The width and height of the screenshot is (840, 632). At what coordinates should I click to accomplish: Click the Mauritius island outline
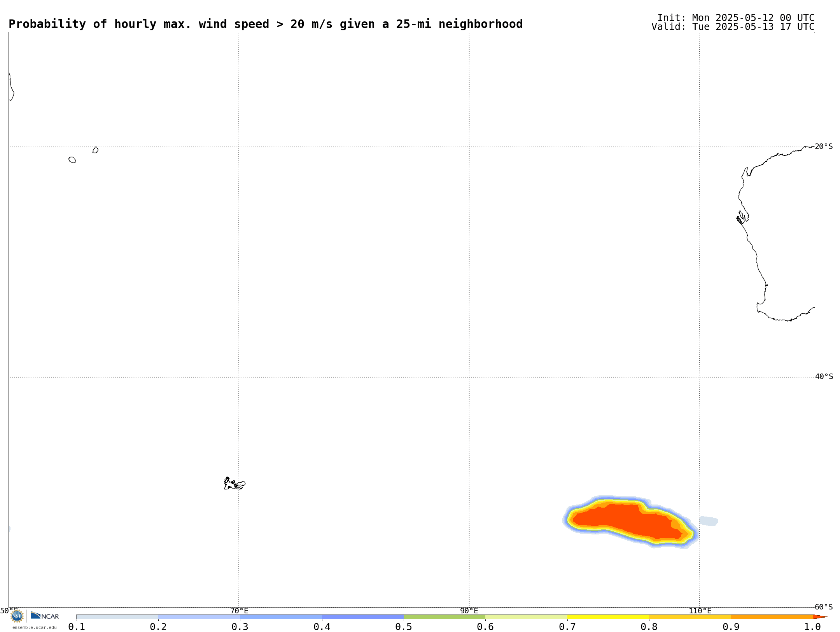(x=95, y=150)
